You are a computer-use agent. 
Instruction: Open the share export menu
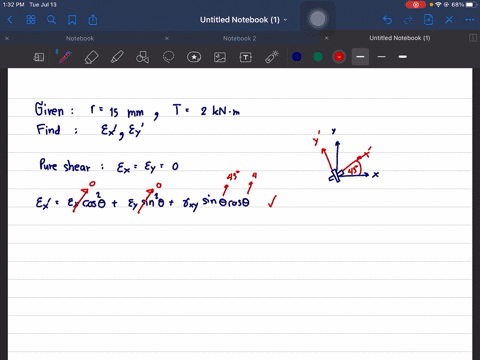(93, 20)
